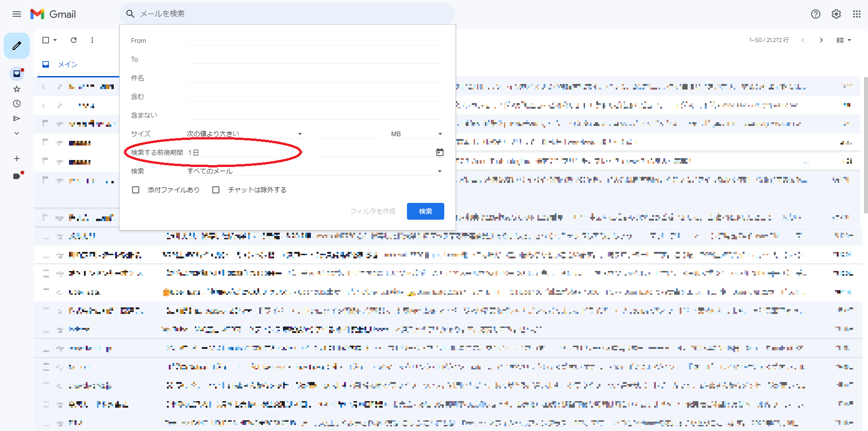
Task: Enable the チャットは除外する checkbox
Action: click(x=216, y=190)
